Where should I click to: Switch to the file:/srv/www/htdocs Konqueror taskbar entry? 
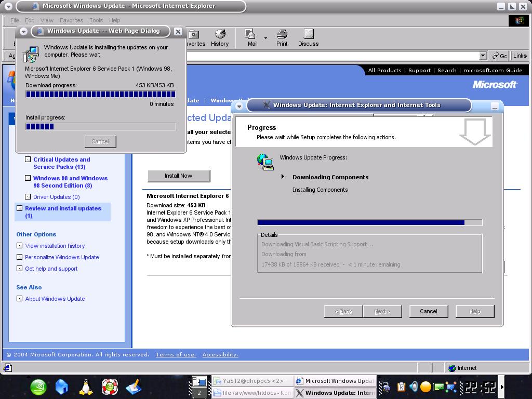pyautogui.click(x=252, y=393)
